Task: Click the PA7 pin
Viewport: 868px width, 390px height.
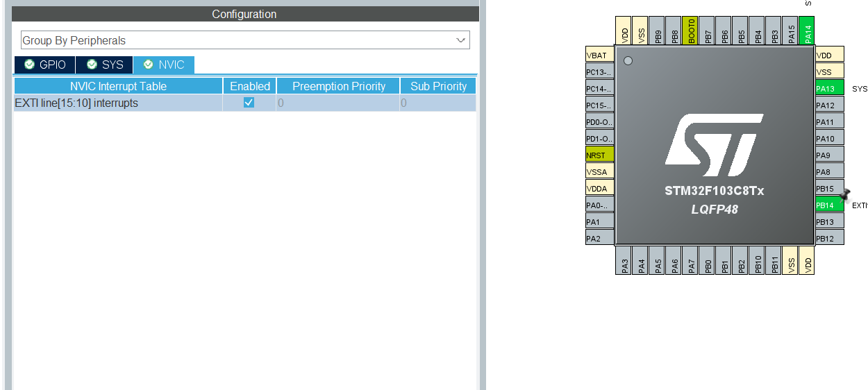Action: pos(690,260)
